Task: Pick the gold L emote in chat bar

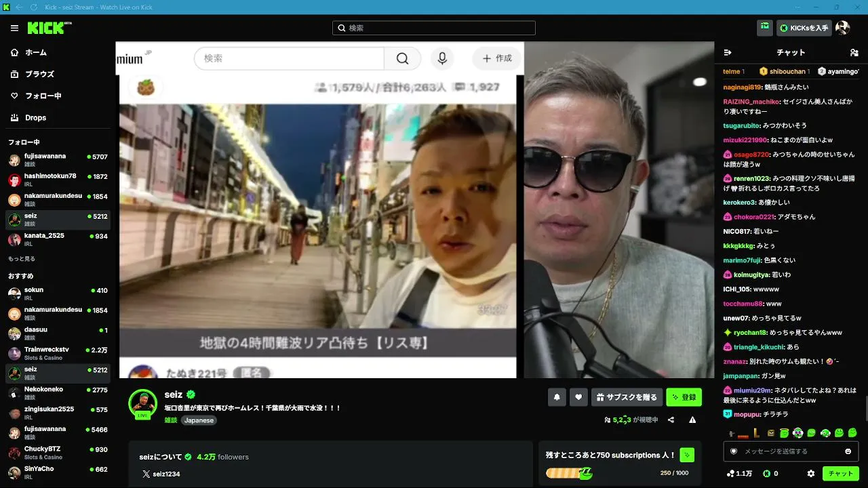Action: click(x=757, y=432)
